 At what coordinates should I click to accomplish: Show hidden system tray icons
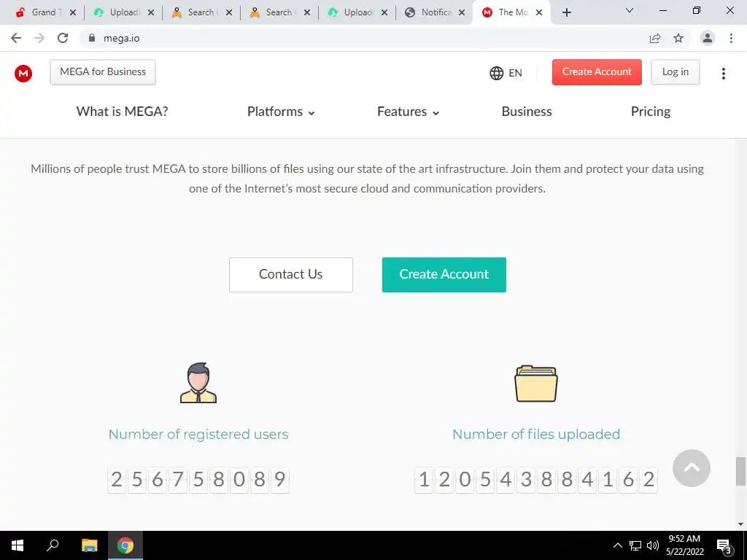[x=617, y=545]
